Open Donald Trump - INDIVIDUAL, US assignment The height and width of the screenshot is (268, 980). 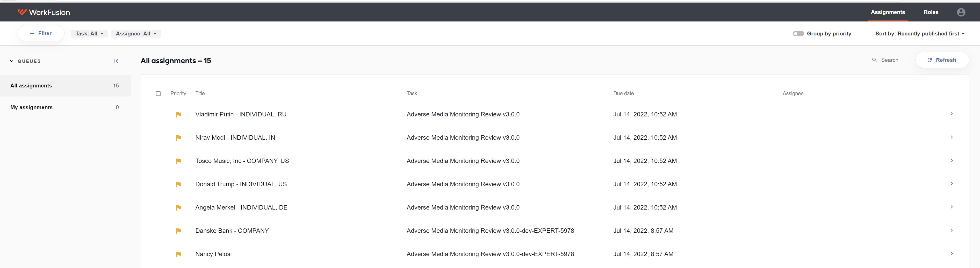click(x=241, y=184)
